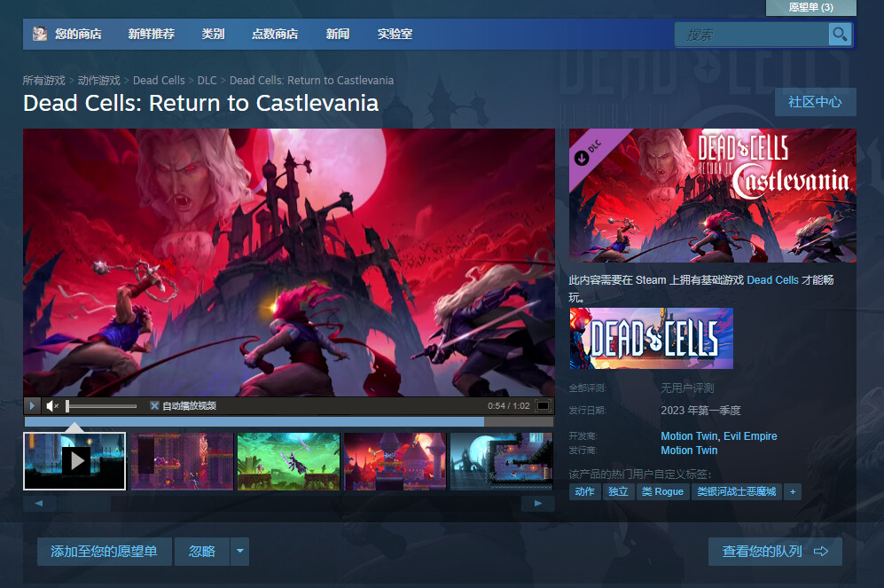This screenshot has width=884, height=588.
Task: Expand tags with the plus button
Action: (x=793, y=491)
